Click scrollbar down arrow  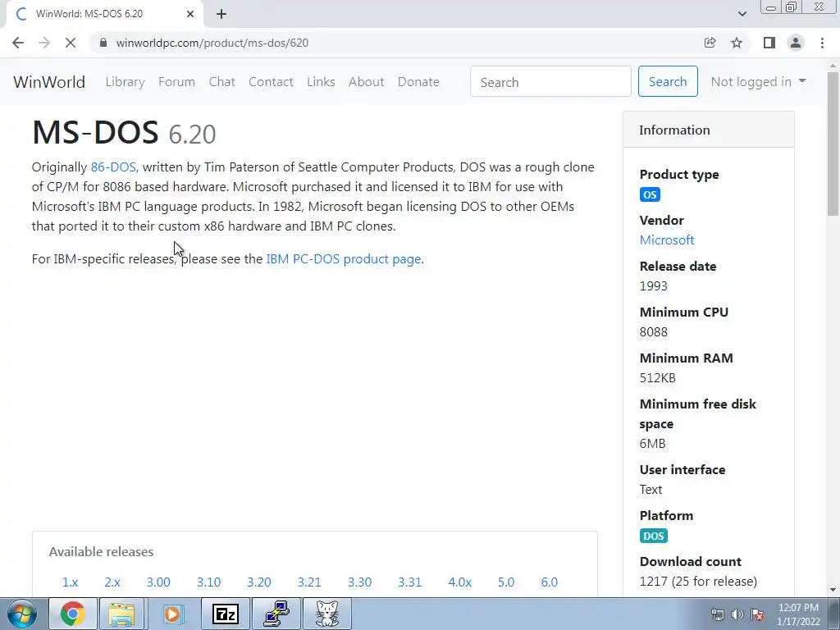(x=833, y=591)
